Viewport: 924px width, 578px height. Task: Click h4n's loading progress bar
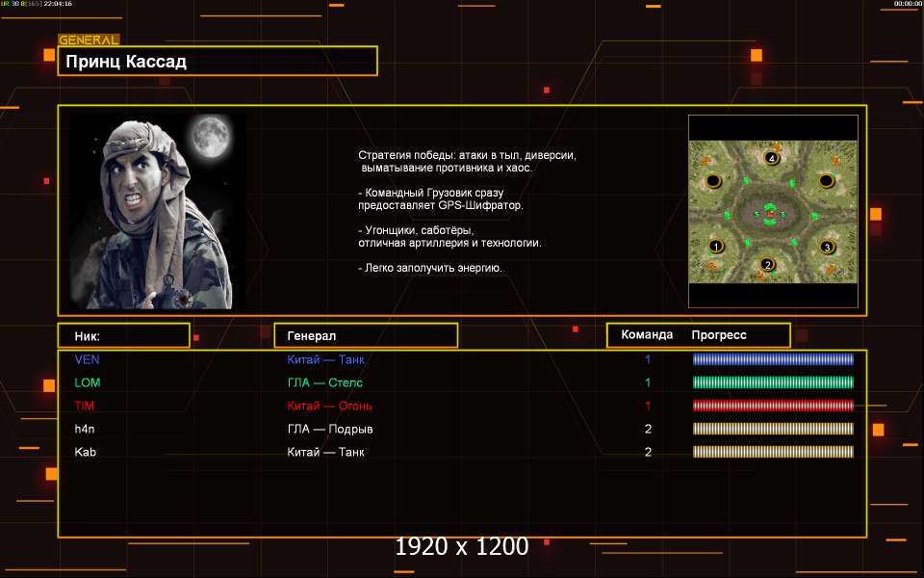pyautogui.click(x=773, y=429)
